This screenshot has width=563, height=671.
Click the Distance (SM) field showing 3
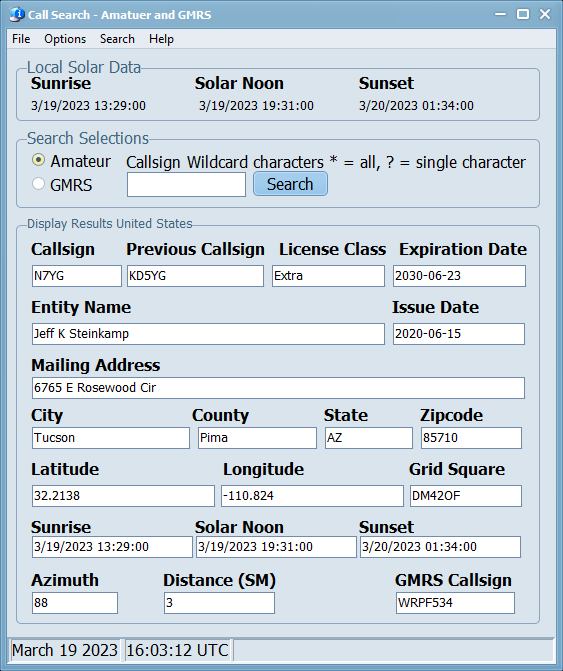(x=219, y=603)
